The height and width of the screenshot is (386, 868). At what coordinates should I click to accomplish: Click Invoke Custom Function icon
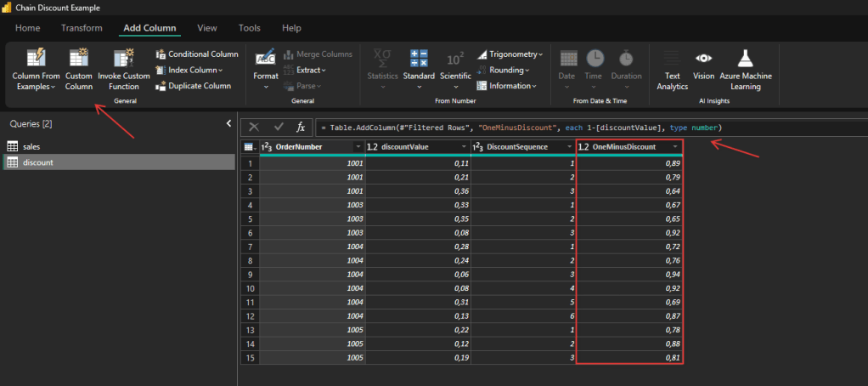(x=124, y=58)
